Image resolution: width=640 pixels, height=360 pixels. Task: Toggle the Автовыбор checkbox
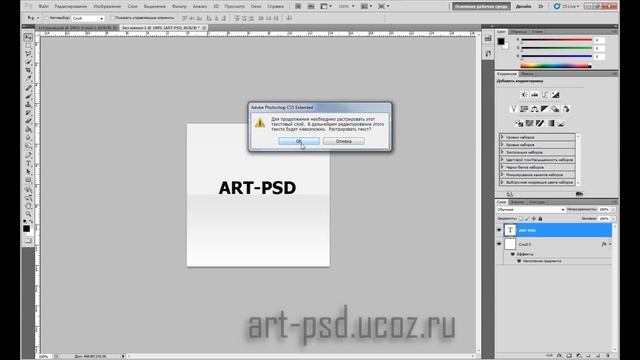tap(47, 18)
